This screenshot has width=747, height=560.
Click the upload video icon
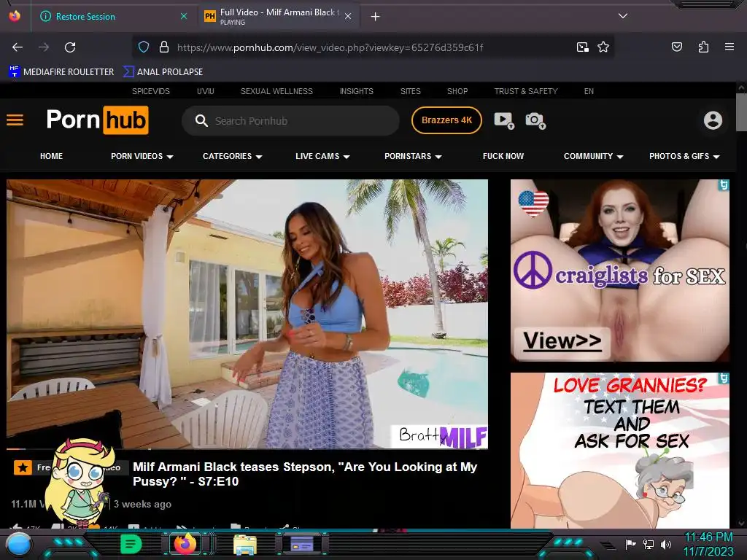(504, 120)
